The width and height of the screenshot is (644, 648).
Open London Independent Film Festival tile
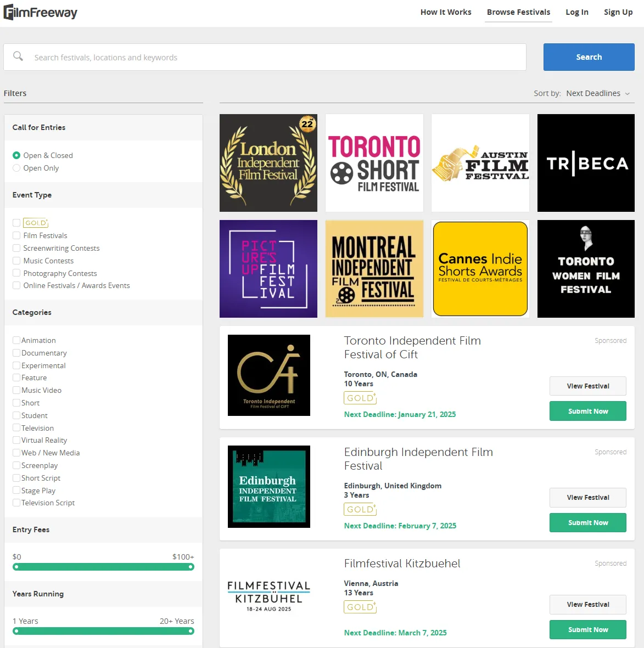268,163
